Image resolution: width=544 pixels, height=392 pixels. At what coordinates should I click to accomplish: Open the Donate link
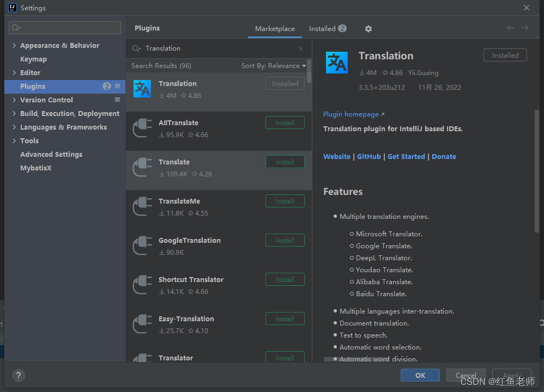coord(444,156)
